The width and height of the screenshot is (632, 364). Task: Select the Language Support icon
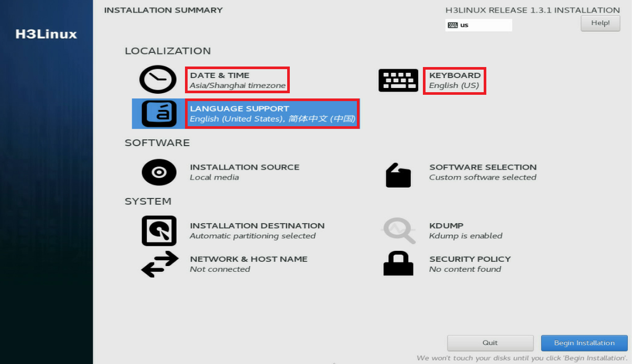point(159,113)
